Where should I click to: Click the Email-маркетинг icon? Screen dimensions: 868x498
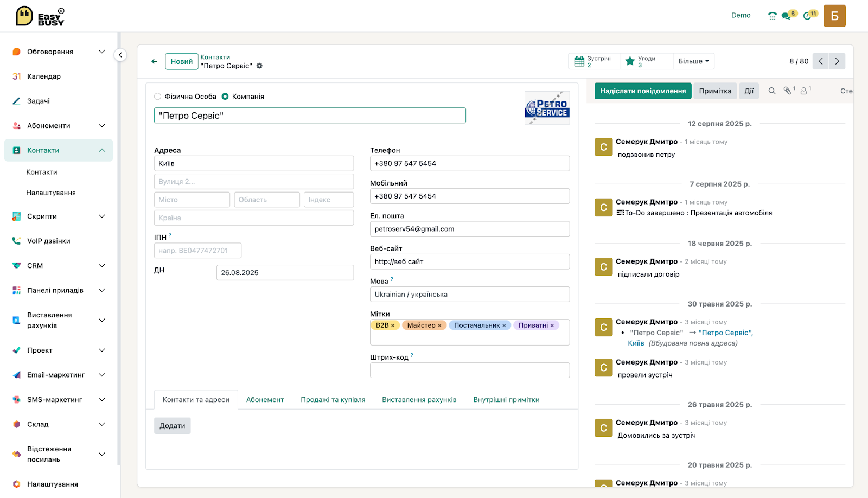pyautogui.click(x=16, y=375)
